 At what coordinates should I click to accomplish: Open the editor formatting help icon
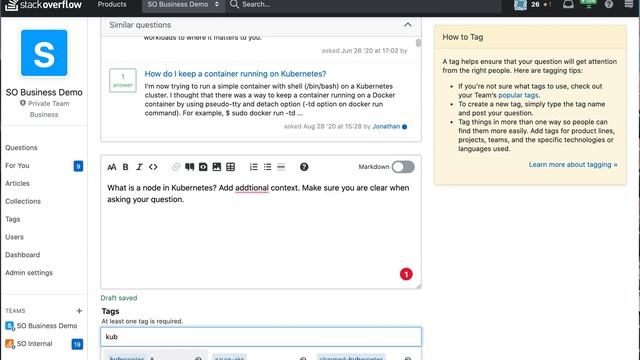(304, 167)
